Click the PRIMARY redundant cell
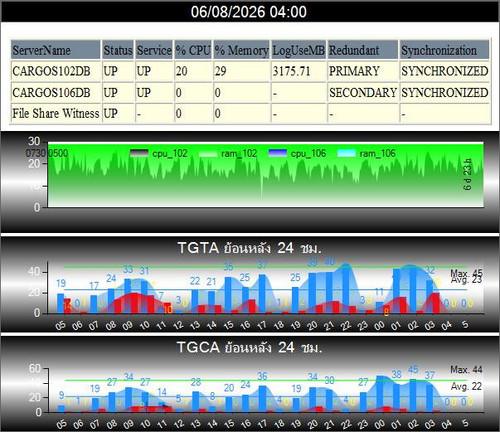 point(363,71)
